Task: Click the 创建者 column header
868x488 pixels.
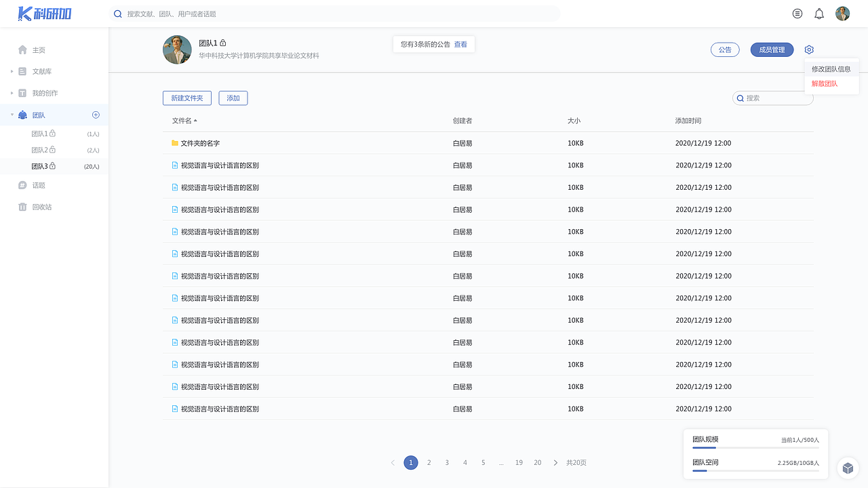Action: click(x=462, y=121)
